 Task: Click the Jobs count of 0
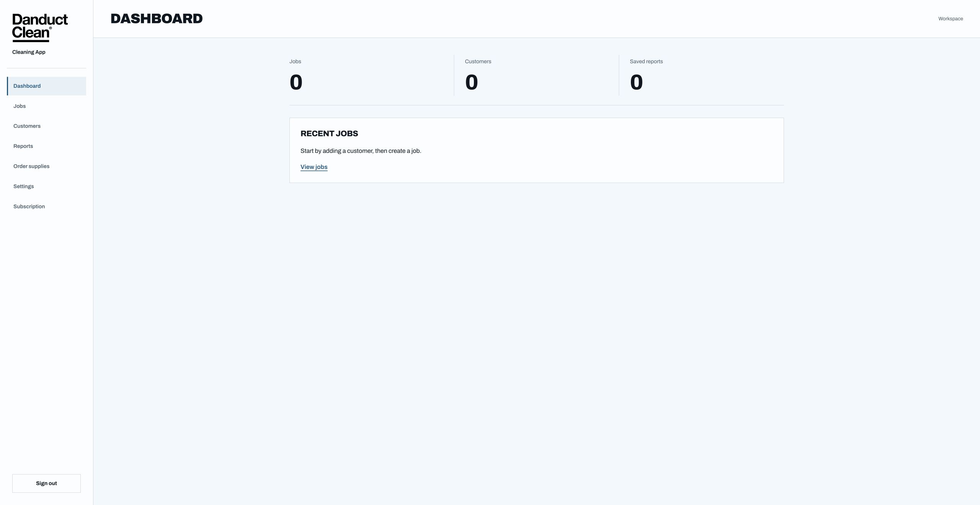point(296,82)
